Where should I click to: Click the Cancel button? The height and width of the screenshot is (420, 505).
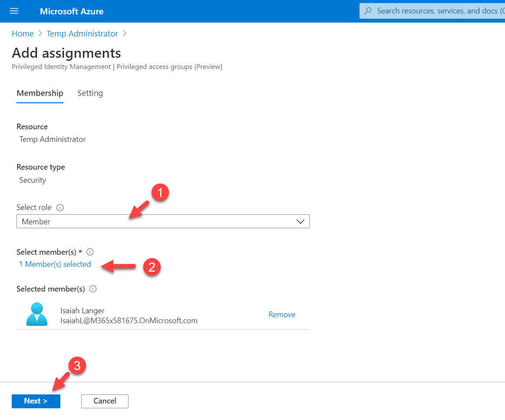[105, 401]
